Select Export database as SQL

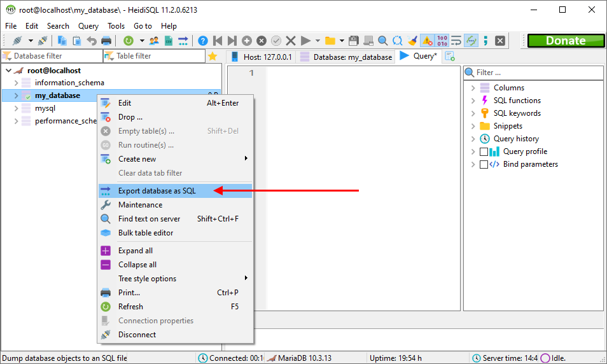coord(175,190)
